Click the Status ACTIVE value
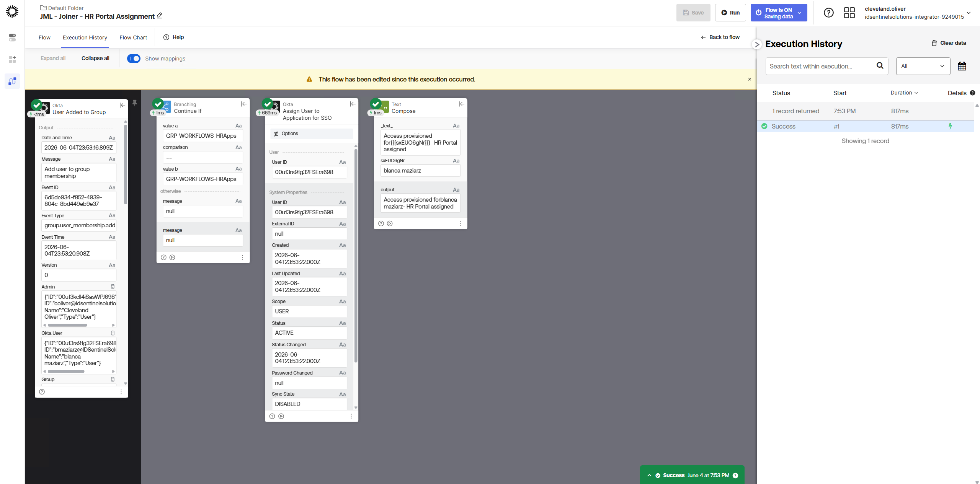 (x=309, y=333)
